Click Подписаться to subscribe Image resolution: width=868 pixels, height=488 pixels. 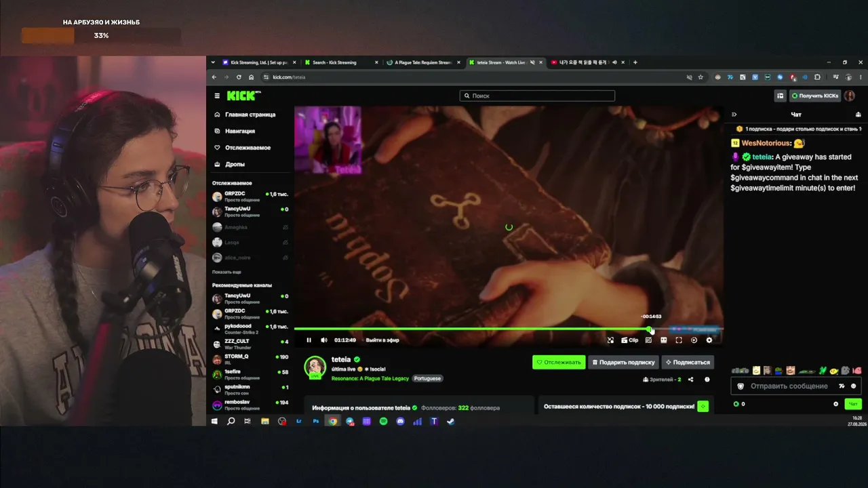(x=688, y=362)
